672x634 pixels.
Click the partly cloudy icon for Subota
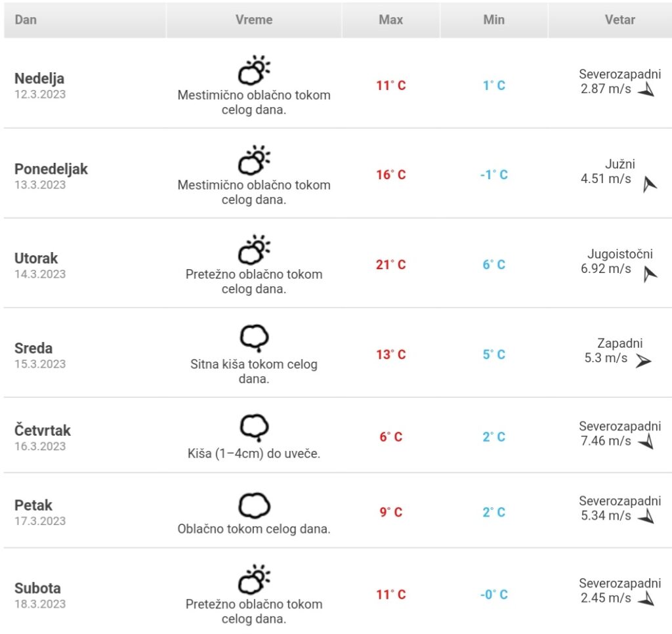click(253, 580)
